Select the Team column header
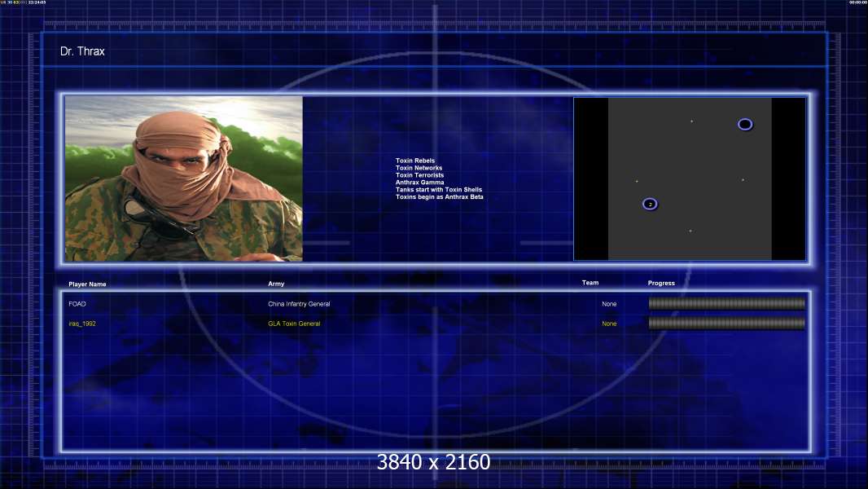This screenshot has height=489, width=868. [590, 283]
